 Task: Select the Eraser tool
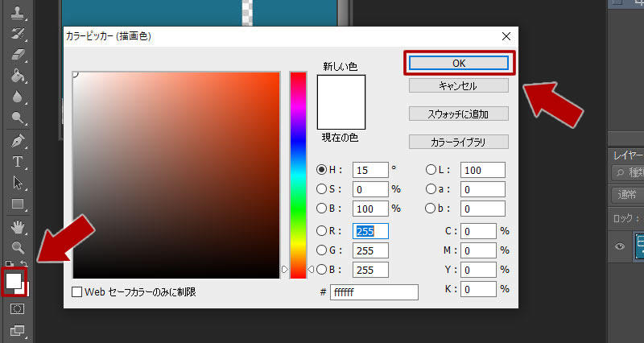17,55
